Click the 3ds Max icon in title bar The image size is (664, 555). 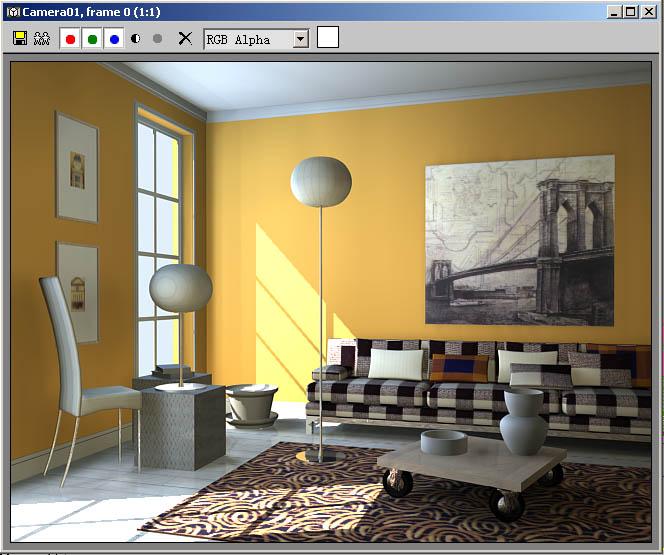click(x=13, y=12)
